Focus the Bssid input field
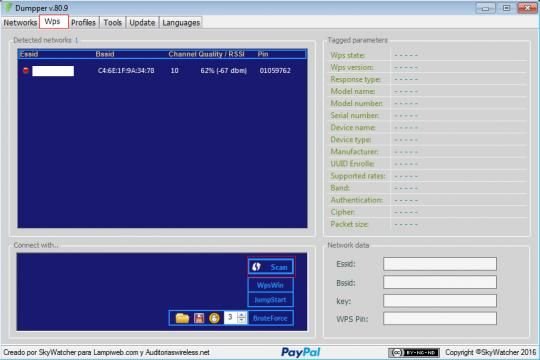The height and width of the screenshot is (360, 540). 440,282
